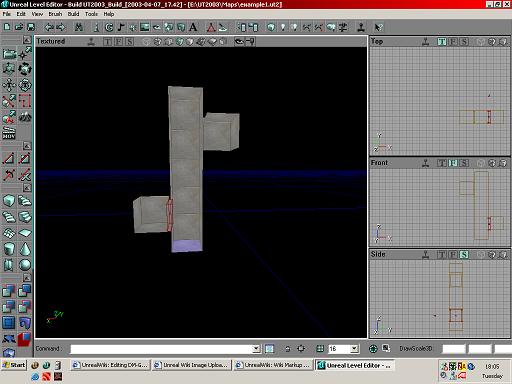The width and height of the screenshot is (512, 384).
Task: Toggle T button in Top viewport
Action: 442,42
